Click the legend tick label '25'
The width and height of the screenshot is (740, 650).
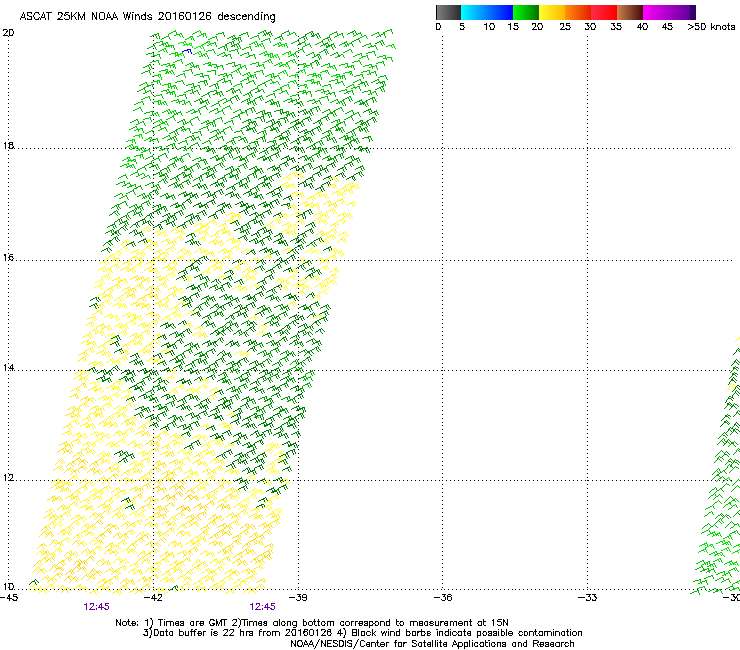(x=565, y=27)
